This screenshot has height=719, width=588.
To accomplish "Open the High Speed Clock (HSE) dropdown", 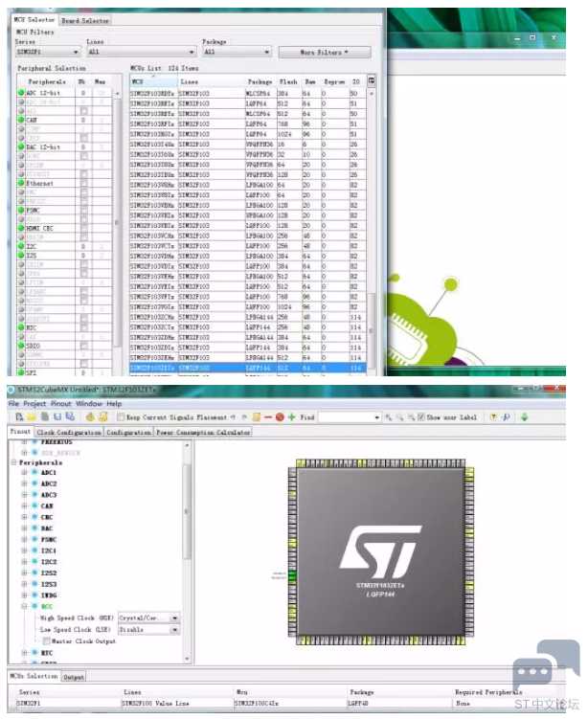I will pyautogui.click(x=174, y=618).
